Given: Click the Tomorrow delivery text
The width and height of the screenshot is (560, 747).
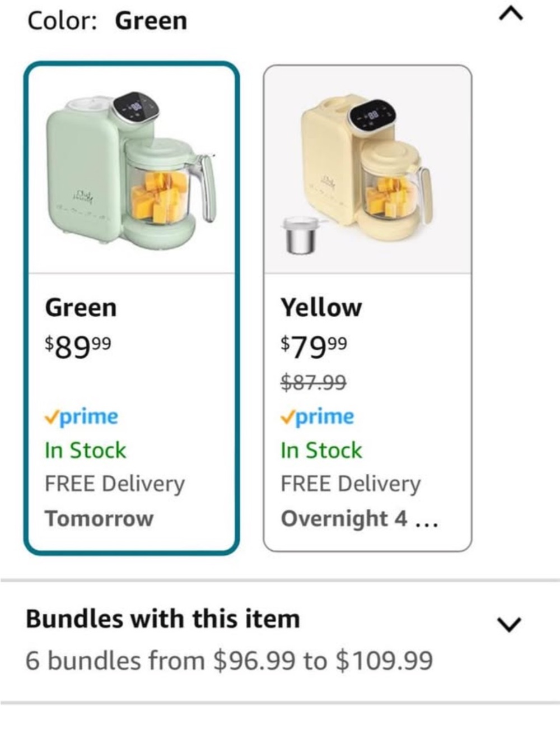Looking at the screenshot, I should 99,518.
